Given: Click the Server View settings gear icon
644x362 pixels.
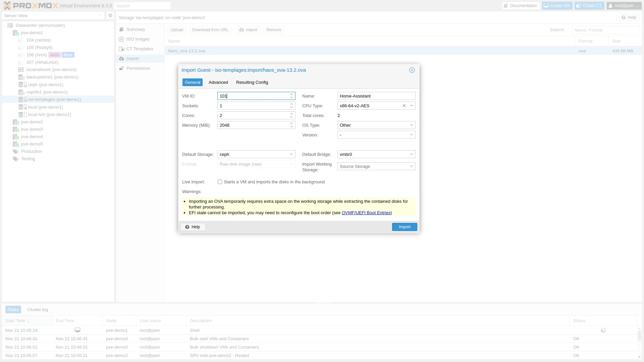Looking at the screenshot, I should pos(110,15).
